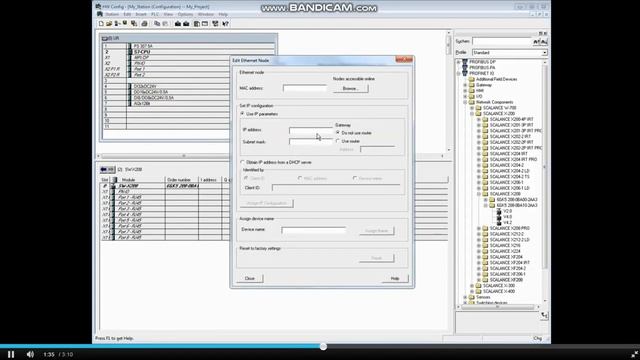Select Do not use router option

[x=338, y=133]
